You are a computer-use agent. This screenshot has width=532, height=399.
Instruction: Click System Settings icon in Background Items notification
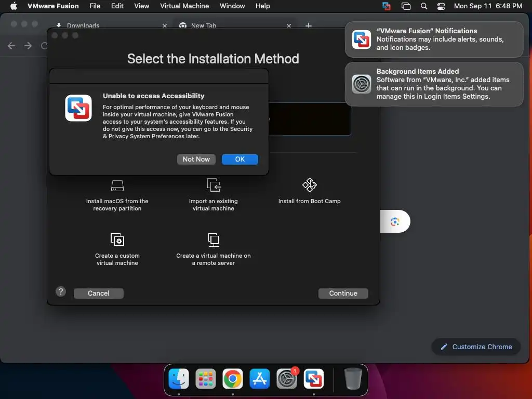[362, 84]
